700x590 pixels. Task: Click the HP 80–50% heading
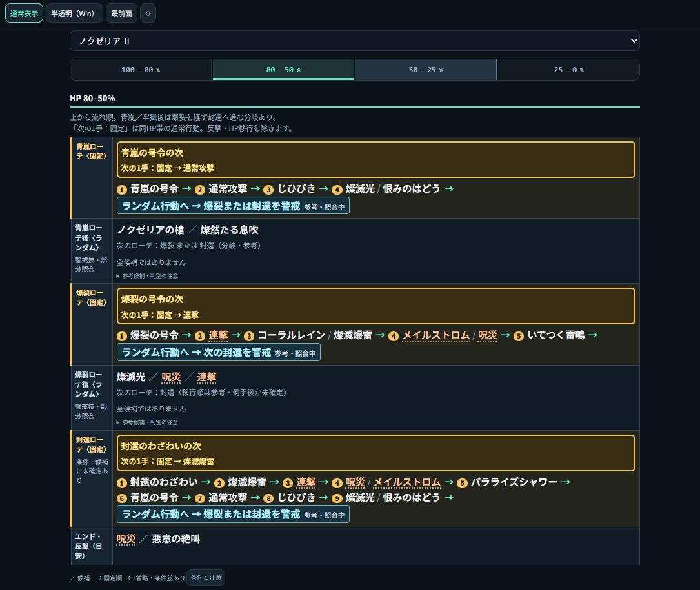[x=92, y=98]
